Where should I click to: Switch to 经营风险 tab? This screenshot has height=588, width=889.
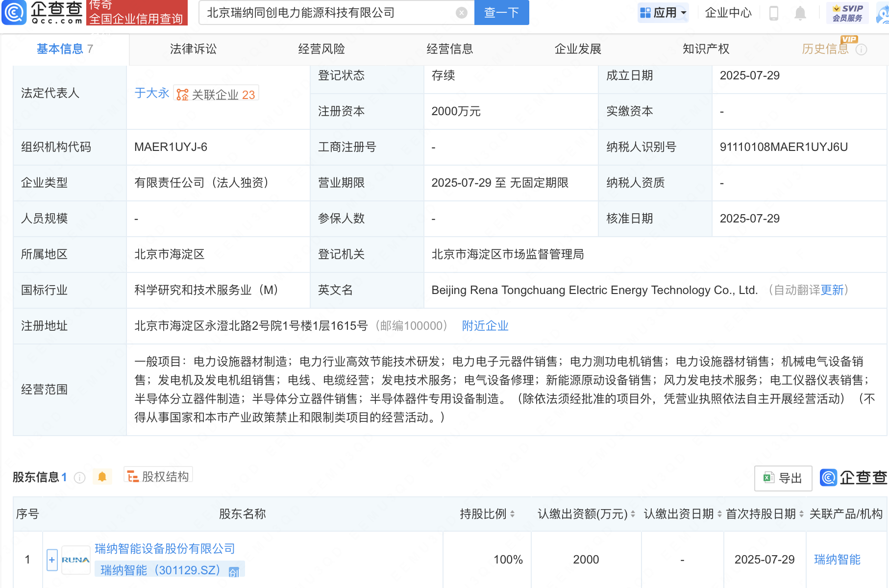click(x=321, y=49)
